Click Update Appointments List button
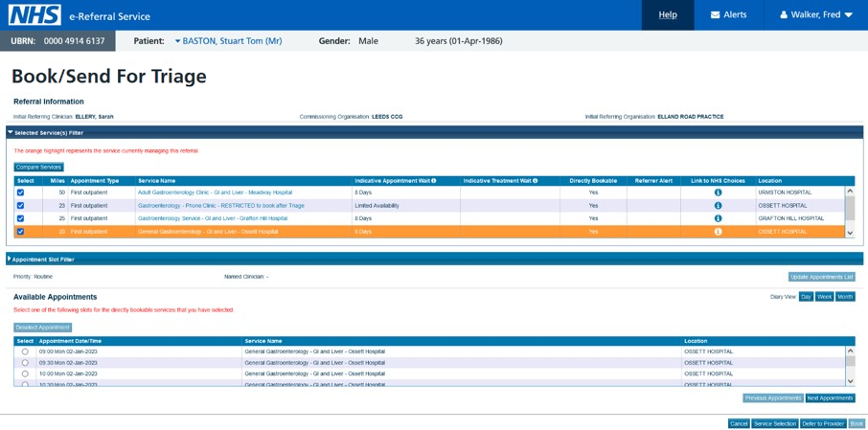 [821, 277]
